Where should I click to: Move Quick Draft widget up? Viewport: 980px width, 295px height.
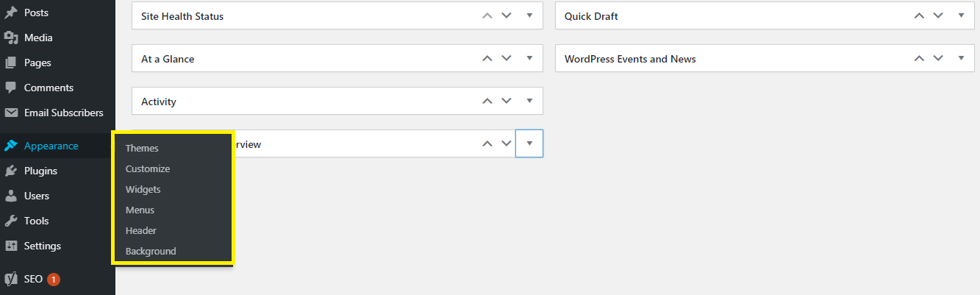(x=918, y=15)
